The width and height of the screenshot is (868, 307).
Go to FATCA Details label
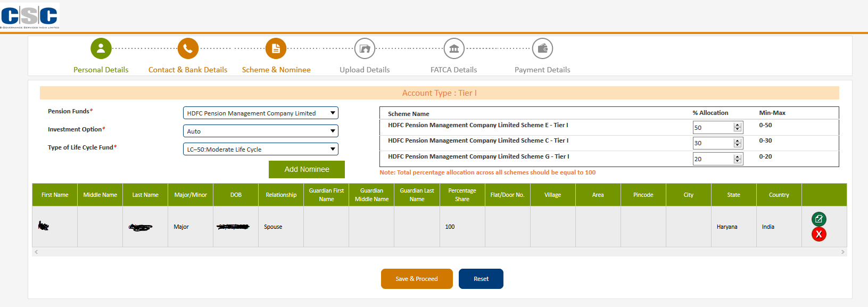(454, 70)
